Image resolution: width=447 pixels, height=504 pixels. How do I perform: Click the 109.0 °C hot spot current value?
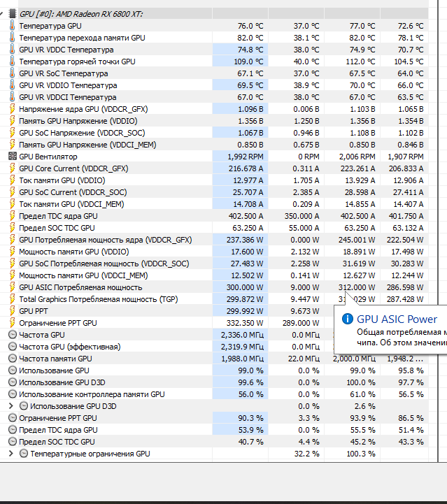(248, 62)
